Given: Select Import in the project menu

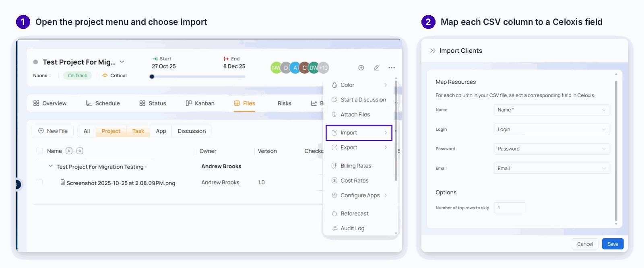Looking at the screenshot, I should [x=359, y=133].
